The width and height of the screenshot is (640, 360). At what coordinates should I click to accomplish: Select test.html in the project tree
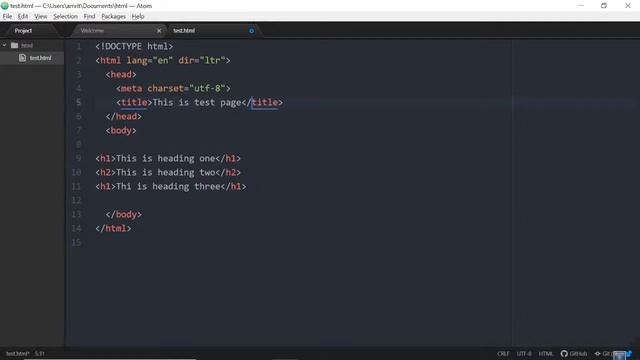[40, 58]
